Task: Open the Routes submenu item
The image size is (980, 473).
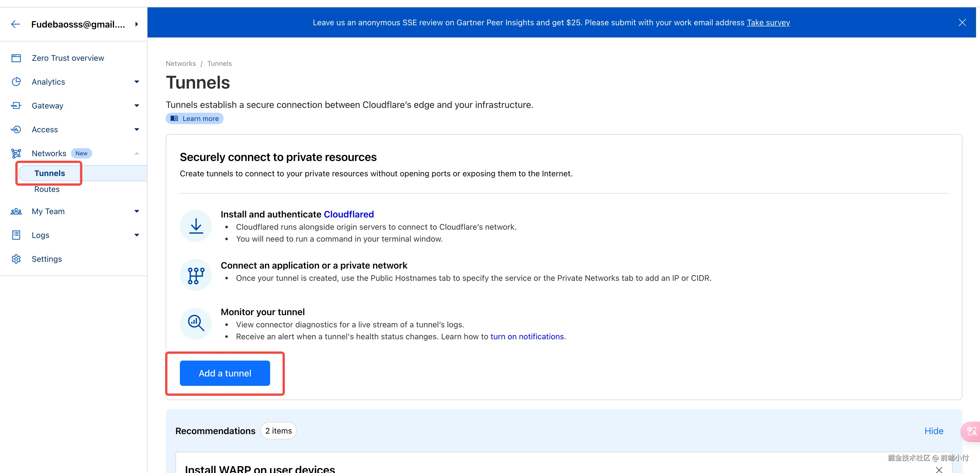Action: click(x=47, y=189)
